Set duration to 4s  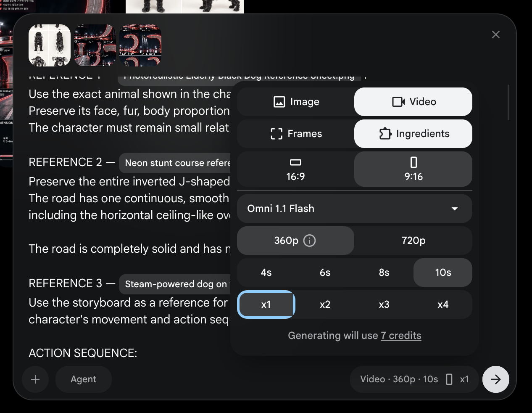click(266, 273)
